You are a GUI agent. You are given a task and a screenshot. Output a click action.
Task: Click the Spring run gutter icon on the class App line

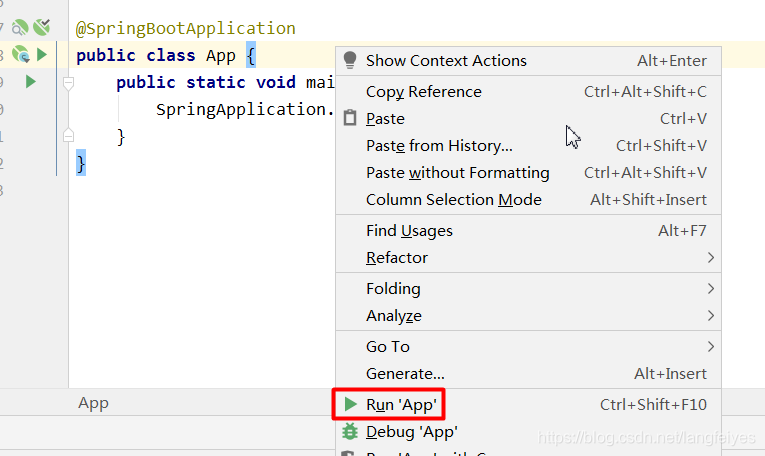click(x=21, y=54)
